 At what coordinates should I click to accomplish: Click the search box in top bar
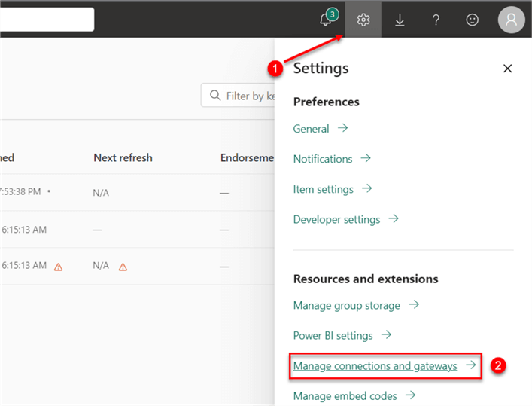pos(45,20)
